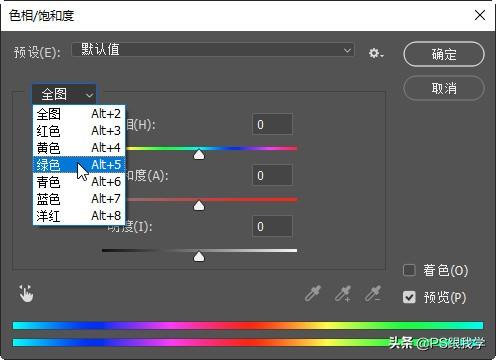The height and width of the screenshot is (360, 496).
Task: Click the 确定 button
Action: (444, 54)
